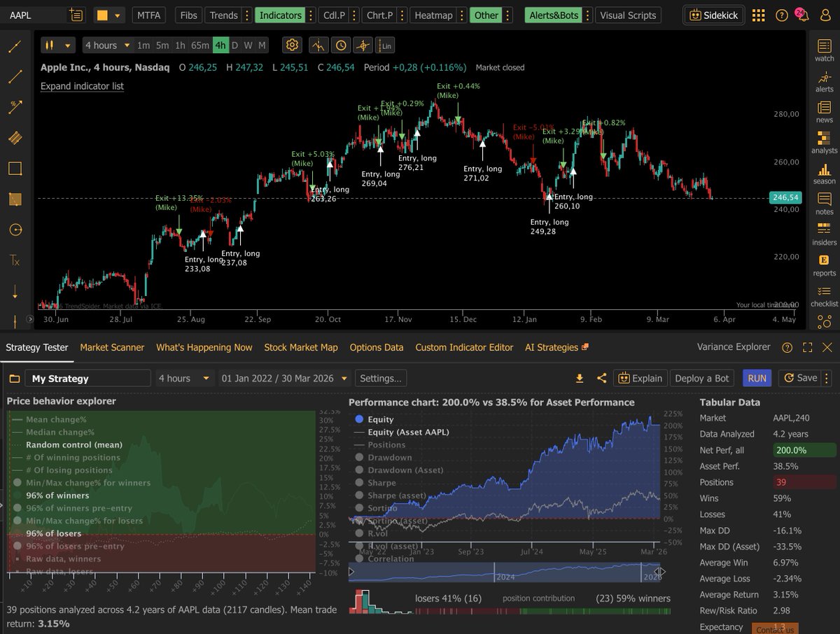Toggle the Lin linear scale button
The image size is (840, 634).
click(385, 45)
